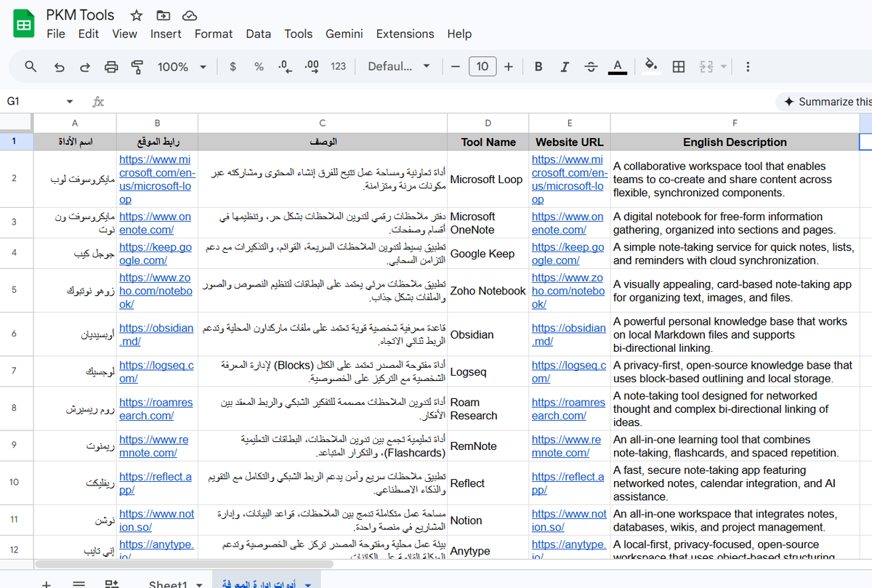The image size is (872, 588).
Task: Open the Sheet1 tab dropdown arrow
Action: (x=199, y=585)
